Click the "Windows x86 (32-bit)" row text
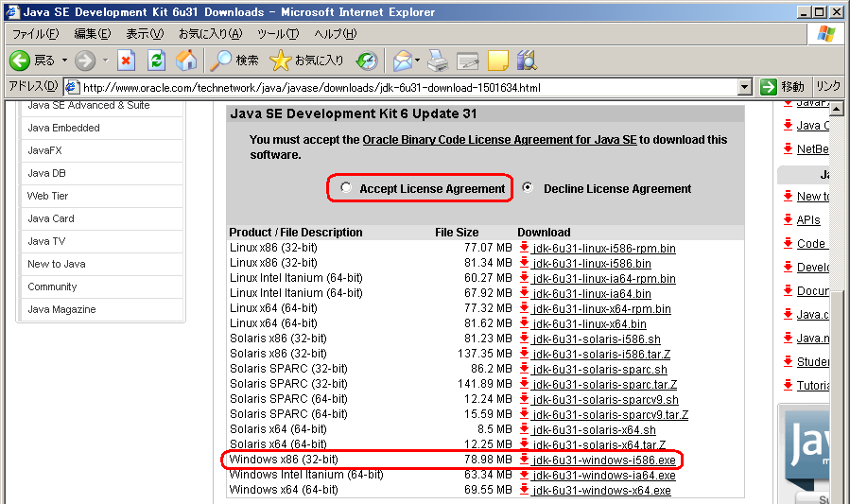This screenshot has height=504, width=850. click(284, 460)
